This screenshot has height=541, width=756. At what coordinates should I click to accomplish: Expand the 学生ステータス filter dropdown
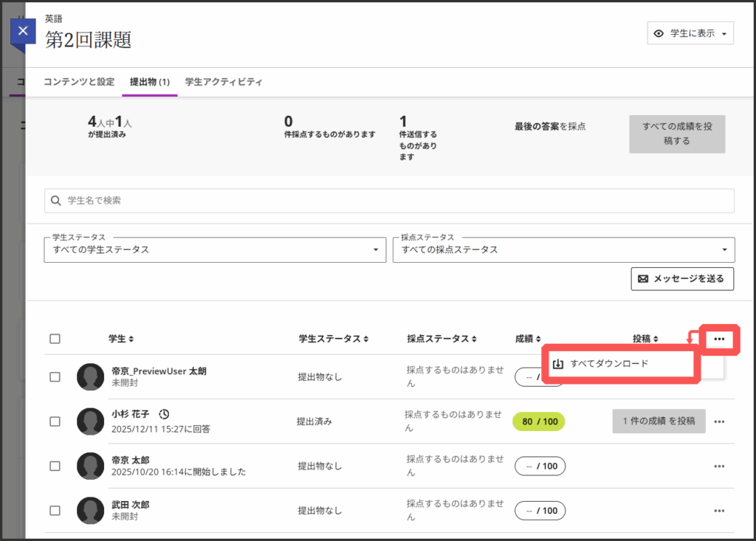pos(215,249)
